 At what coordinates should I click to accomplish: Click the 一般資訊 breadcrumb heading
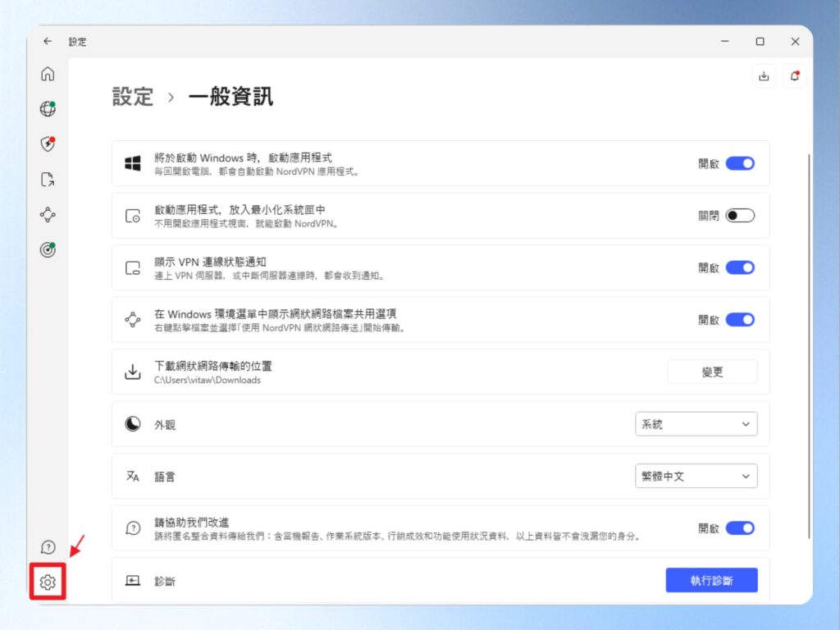pos(231,97)
